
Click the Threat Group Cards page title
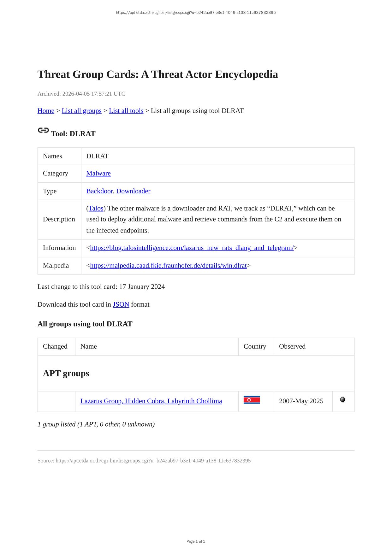[158, 74]
